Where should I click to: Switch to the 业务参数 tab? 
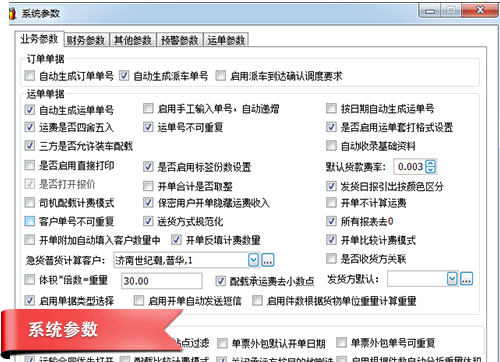click(x=39, y=39)
